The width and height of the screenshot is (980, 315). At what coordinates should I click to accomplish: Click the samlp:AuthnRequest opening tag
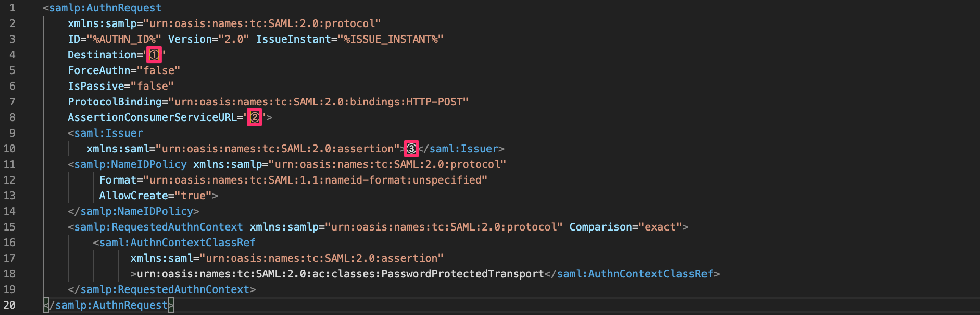pos(102,8)
